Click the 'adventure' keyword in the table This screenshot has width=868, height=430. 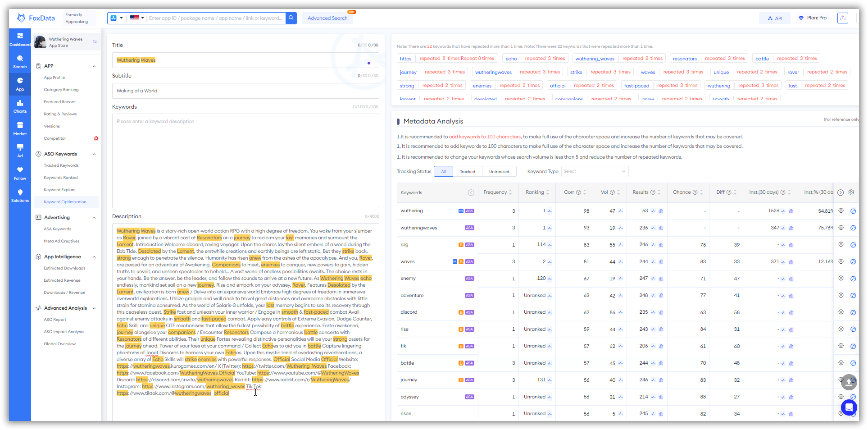pyautogui.click(x=412, y=296)
